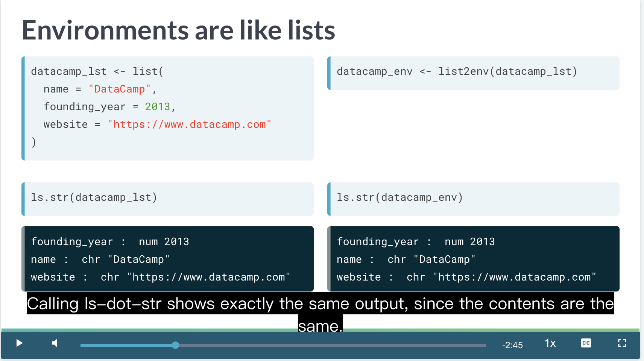Seek ahead on the unplayed progress bar
This screenshot has height=361, width=644.
tap(333, 345)
